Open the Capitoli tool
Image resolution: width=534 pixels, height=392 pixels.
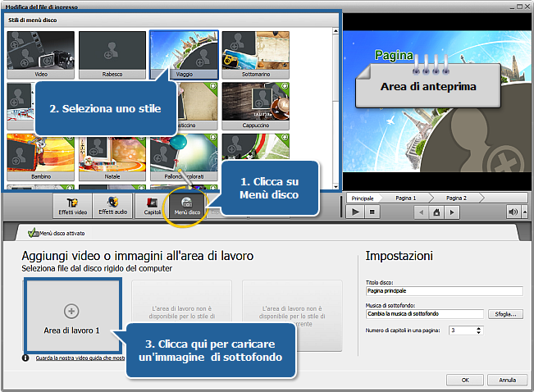pos(152,206)
